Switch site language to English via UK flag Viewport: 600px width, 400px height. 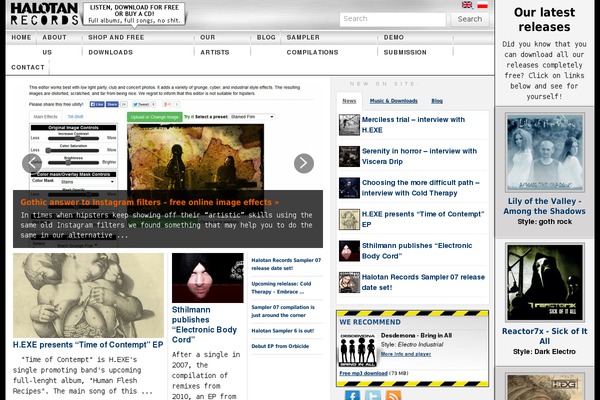[467, 5]
